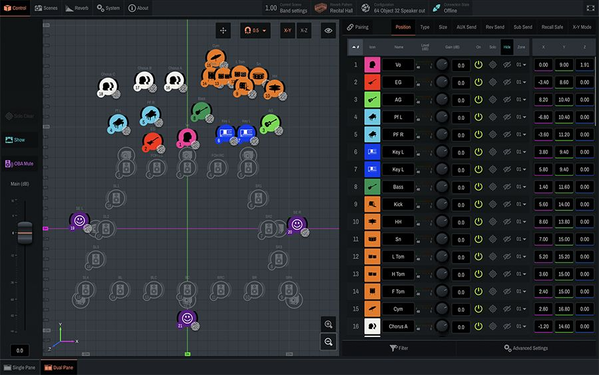Viewport: 600px width, 375px height.
Task: Select the purple smiley object numbered 20
Action: (297, 224)
